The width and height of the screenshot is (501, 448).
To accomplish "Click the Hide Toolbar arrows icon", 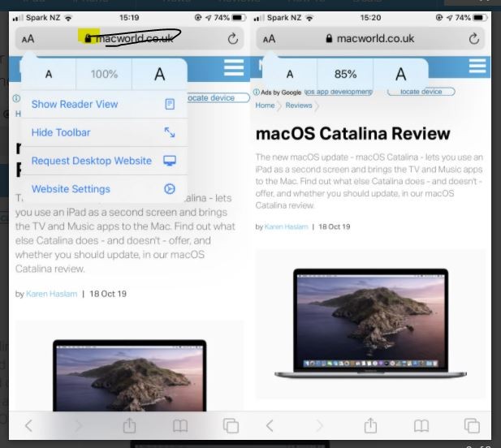I will pos(170,132).
